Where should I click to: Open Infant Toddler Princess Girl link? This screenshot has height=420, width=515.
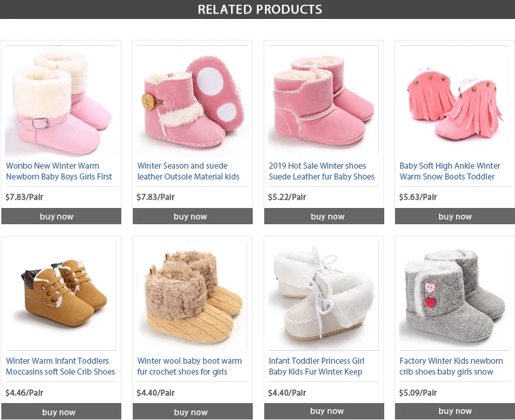(x=316, y=366)
